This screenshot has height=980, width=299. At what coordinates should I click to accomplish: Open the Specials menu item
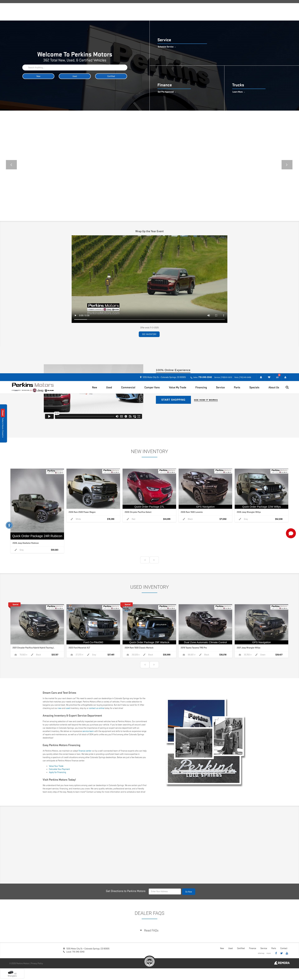click(x=254, y=387)
